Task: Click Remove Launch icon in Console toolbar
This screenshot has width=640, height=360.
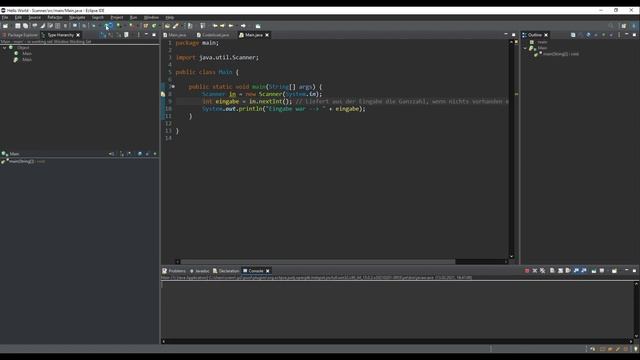Action: pyautogui.click(x=535, y=271)
